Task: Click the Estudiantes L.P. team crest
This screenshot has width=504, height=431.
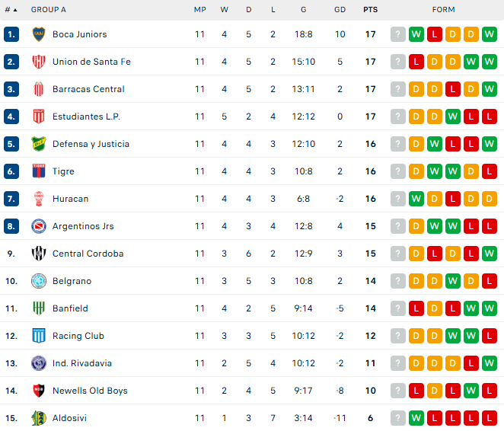Action: (39, 117)
